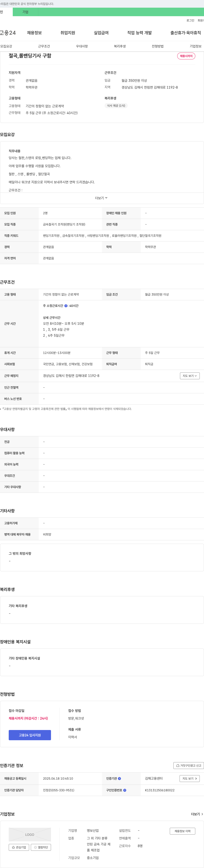Image resolution: width=204 pixels, height=868 pixels.
Task: Click the 월급 350만원 이상 value in 임금 조건 row
Action: pyautogui.click(x=157, y=295)
